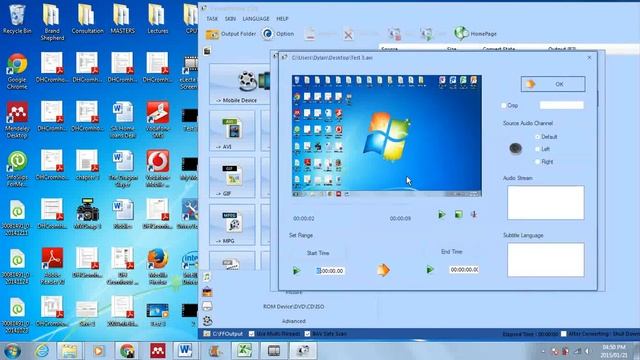Click OK in the clip dialog
The image size is (640, 360).
tap(553, 84)
